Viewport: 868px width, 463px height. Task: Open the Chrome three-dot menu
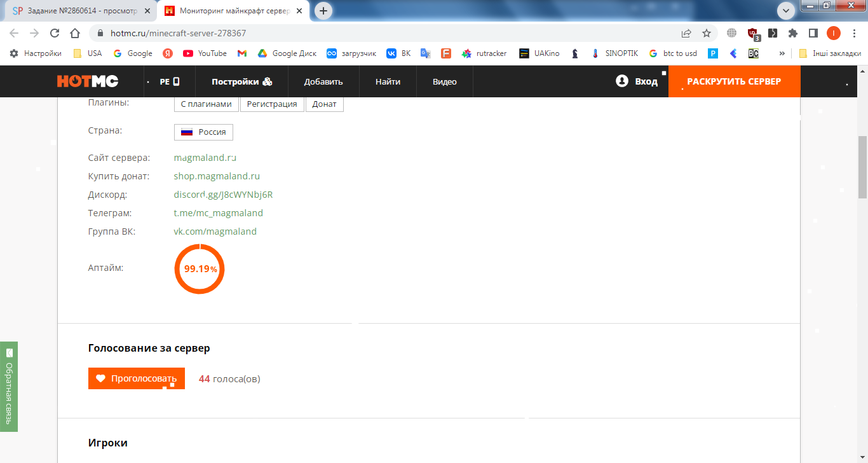click(x=853, y=33)
